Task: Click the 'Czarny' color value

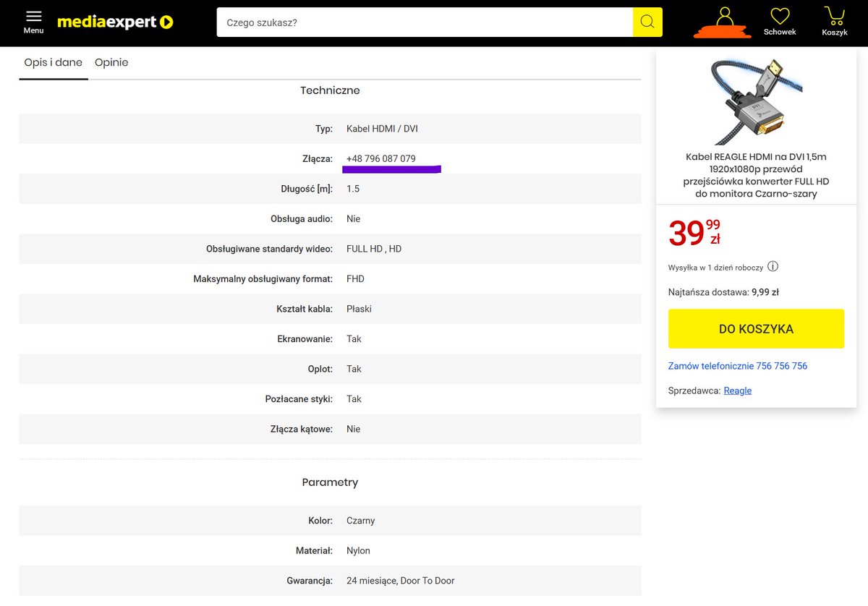Action: tap(360, 521)
